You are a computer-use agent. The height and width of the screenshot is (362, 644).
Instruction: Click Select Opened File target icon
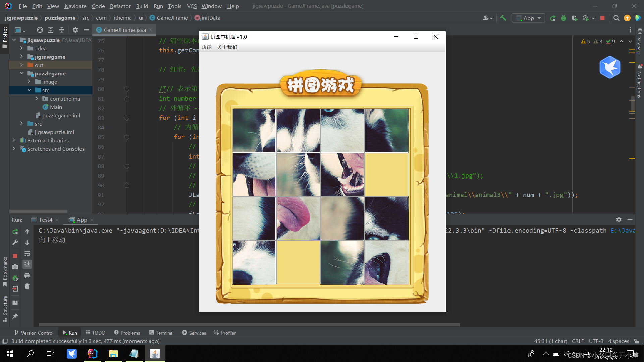pos(40,30)
